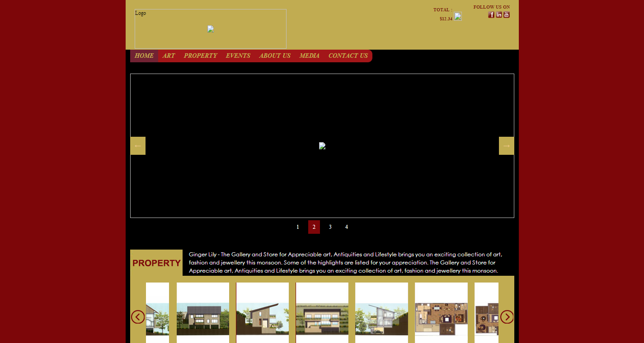Select slide number 3
The image size is (644, 343).
[x=330, y=227]
